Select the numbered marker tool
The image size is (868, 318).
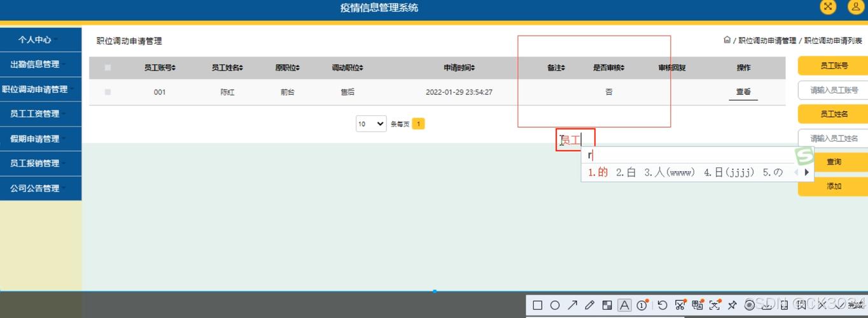click(x=641, y=305)
